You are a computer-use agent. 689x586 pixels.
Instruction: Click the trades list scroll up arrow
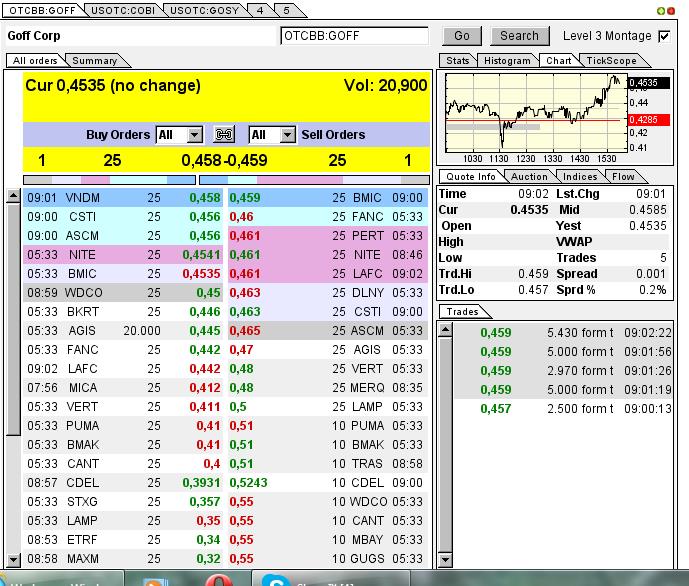point(445,329)
